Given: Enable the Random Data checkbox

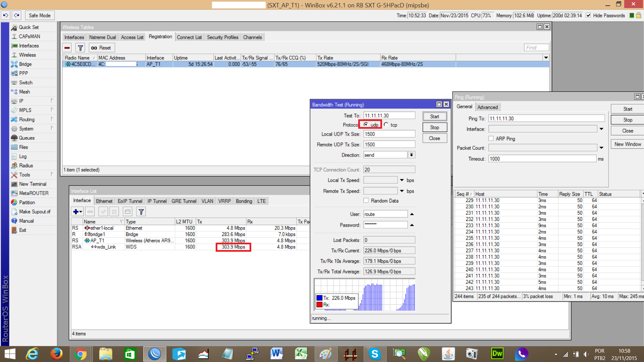Looking at the screenshot, I should coord(366,201).
